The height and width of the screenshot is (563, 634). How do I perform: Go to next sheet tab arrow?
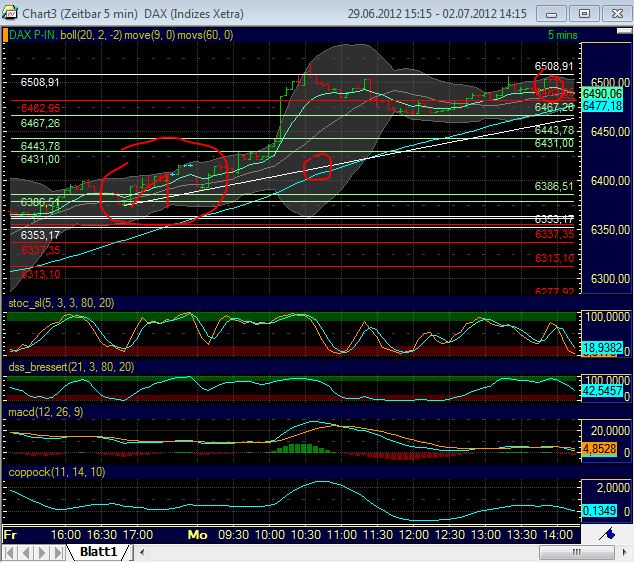click(42, 552)
